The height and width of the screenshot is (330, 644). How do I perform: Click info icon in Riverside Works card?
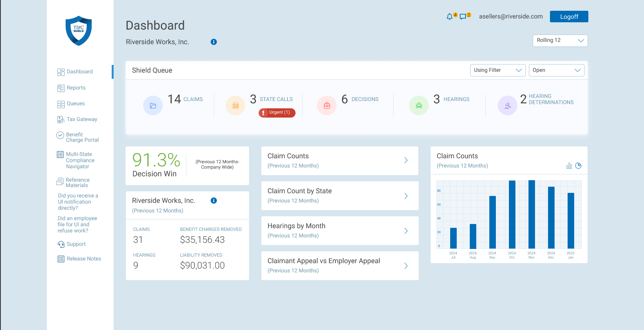(214, 201)
